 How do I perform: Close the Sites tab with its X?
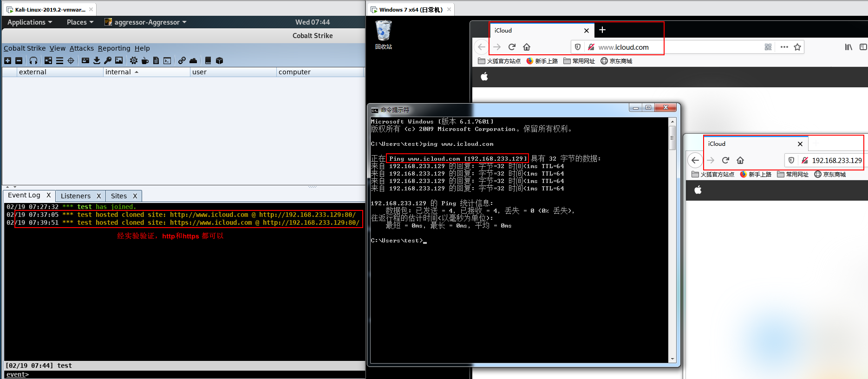click(135, 196)
